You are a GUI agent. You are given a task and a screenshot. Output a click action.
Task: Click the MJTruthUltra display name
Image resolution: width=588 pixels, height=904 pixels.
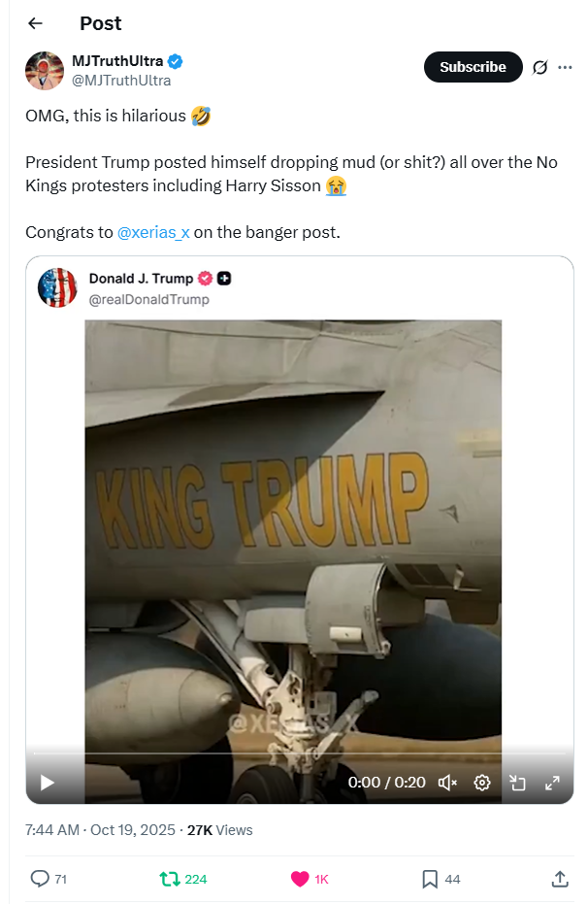click(x=117, y=61)
